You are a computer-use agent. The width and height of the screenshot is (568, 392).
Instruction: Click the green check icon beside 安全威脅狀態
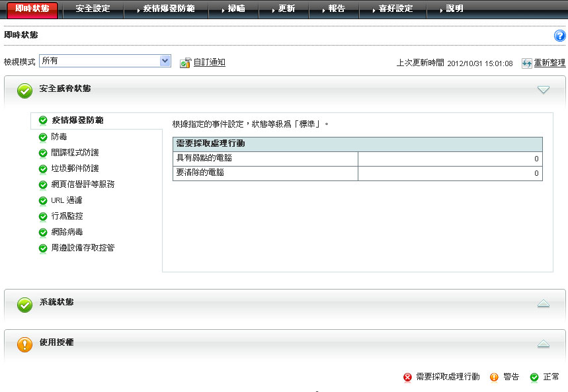[24, 91]
